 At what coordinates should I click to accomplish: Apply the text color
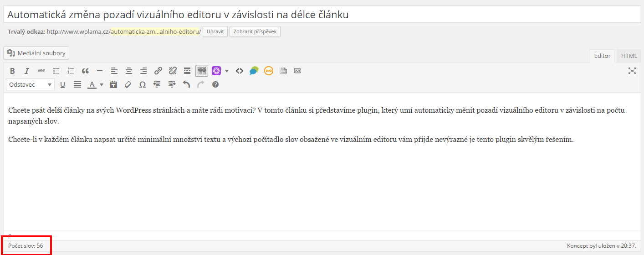[x=92, y=84]
